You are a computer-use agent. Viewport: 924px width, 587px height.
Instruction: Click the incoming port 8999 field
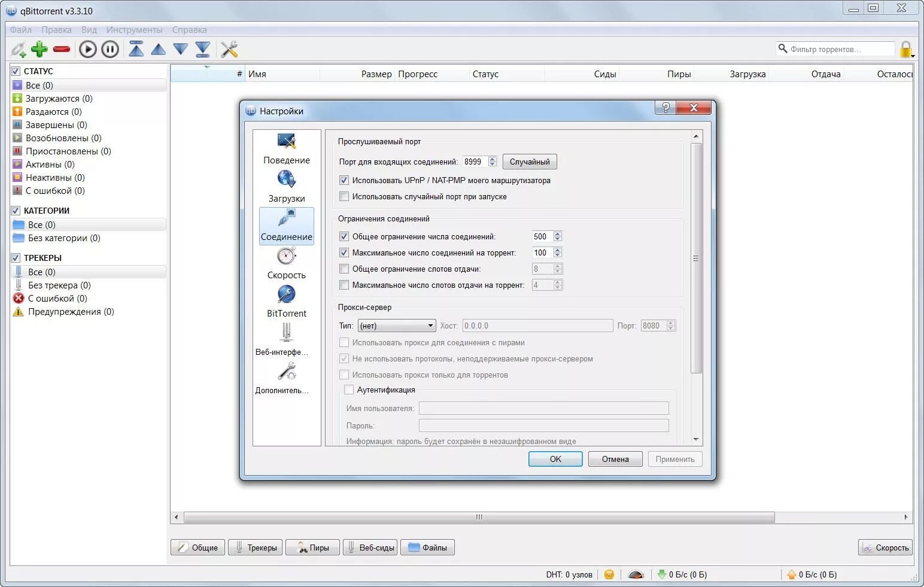[x=476, y=162]
